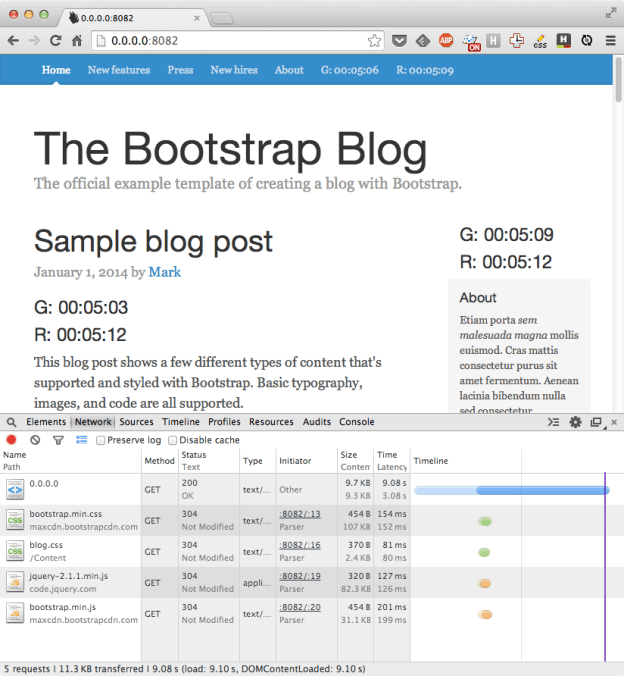Toggle the network filter funnel
This screenshot has width=624, height=676.
point(58,440)
